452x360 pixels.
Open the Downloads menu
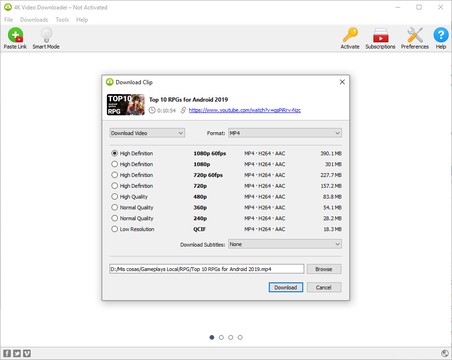coord(34,20)
